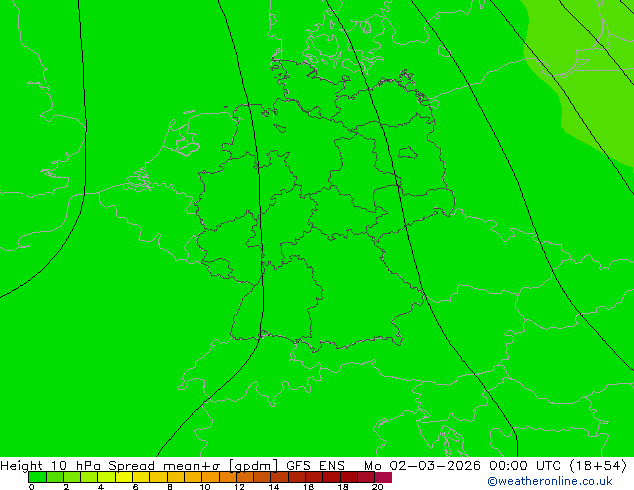Click the 'GFS ENS' model label

pyautogui.click(x=315, y=466)
